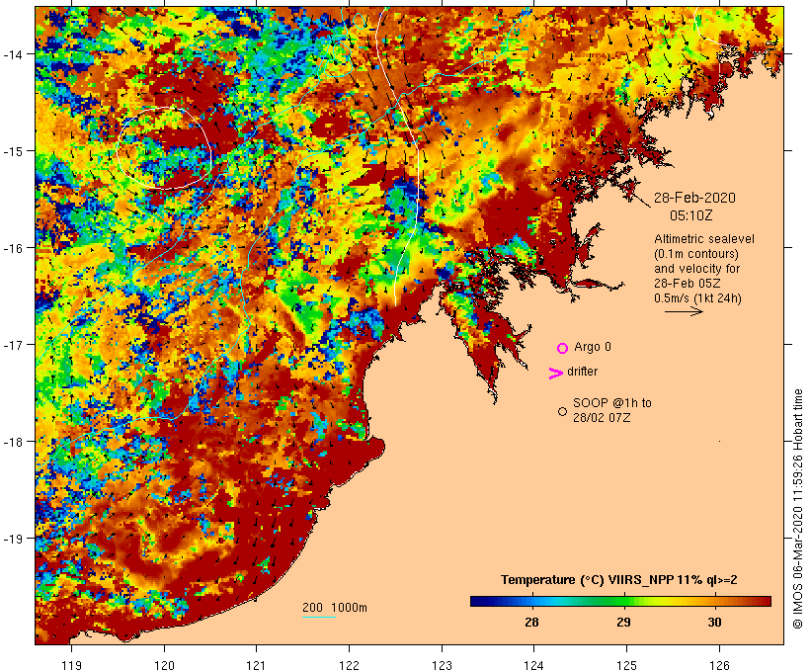Click the '28/02 07Z' legend text
Viewport: 810px width, 672px height.
point(602,418)
